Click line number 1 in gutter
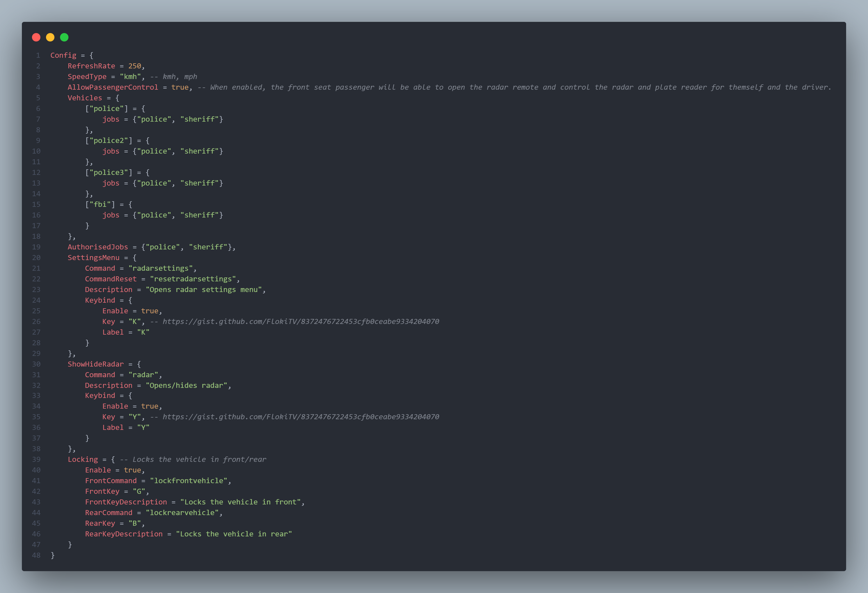 pyautogui.click(x=38, y=55)
